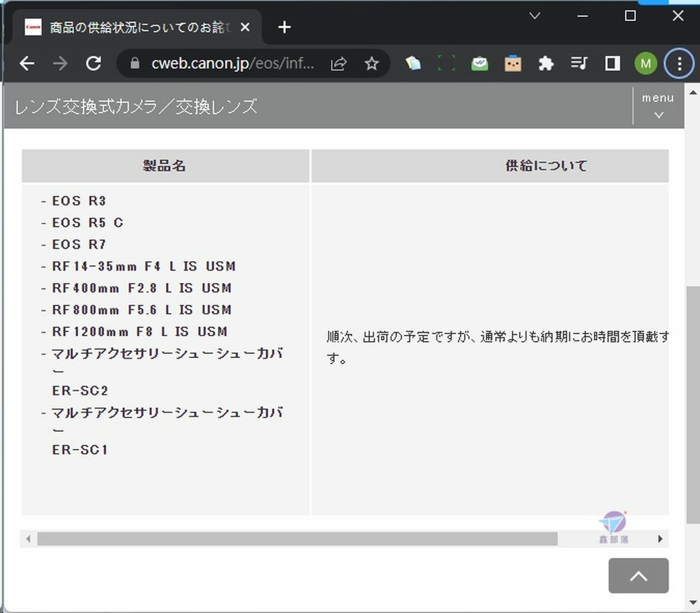This screenshot has height=613, width=700.
Task: Click vertical scrollbar down arrow
Action: pos(693,603)
